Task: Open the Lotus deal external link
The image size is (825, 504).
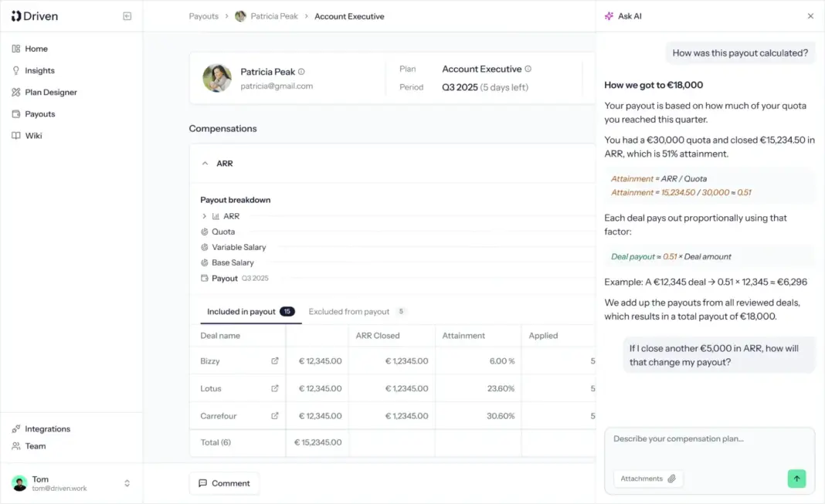Action: point(275,388)
